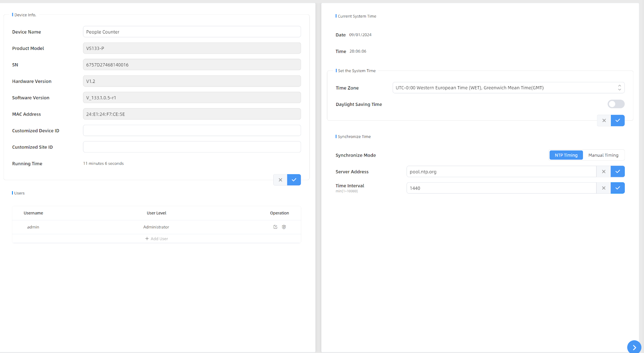Clear the Server Address with X
The height and width of the screenshot is (353, 644).
[x=603, y=171]
